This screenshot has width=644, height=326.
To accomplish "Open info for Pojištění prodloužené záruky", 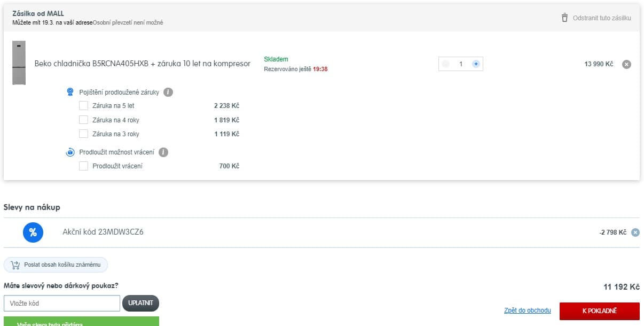I will tap(168, 92).
